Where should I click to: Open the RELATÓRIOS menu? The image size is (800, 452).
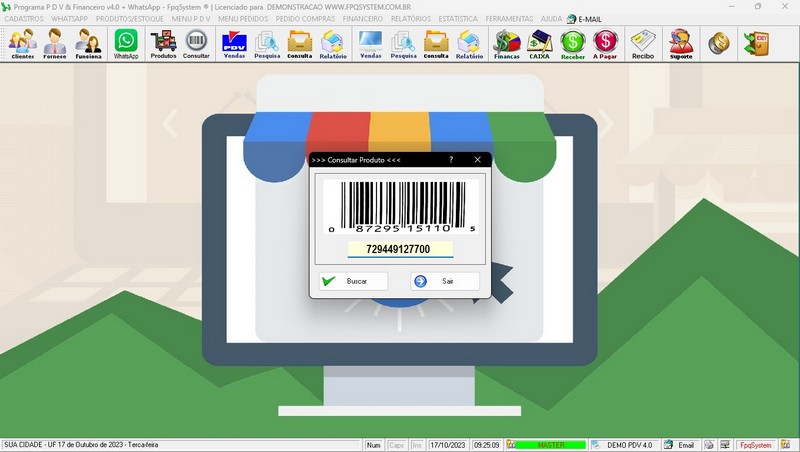click(411, 19)
